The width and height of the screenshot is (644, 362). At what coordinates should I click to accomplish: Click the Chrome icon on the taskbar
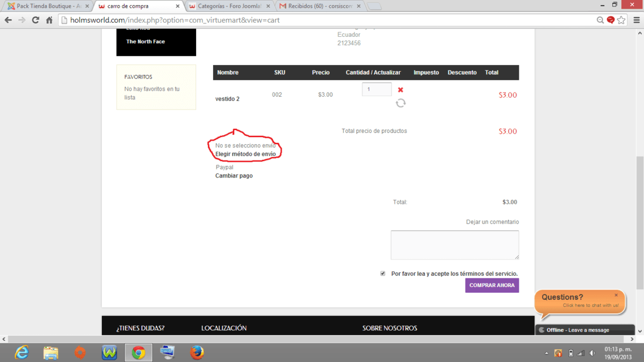coord(138,353)
